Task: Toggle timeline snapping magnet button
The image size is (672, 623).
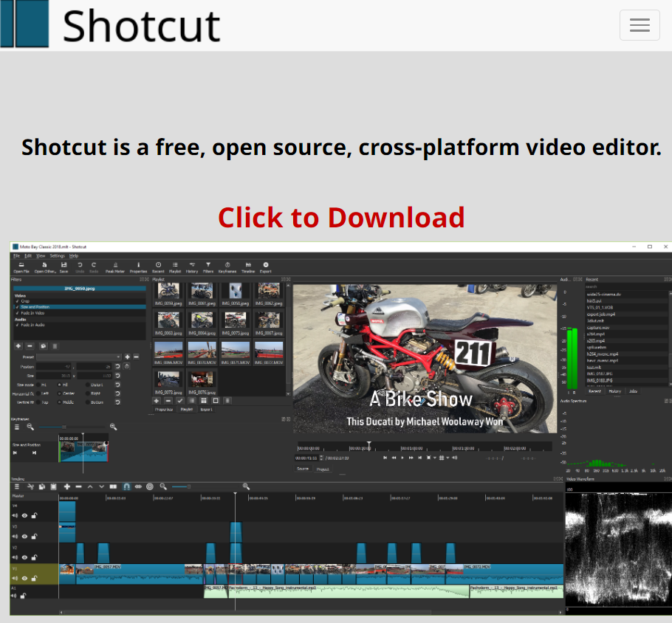Action: tap(126, 486)
